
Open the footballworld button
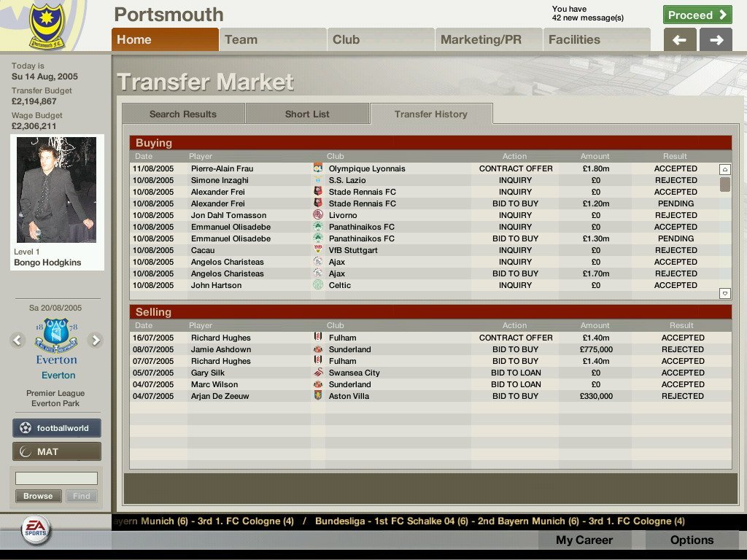pyautogui.click(x=57, y=428)
